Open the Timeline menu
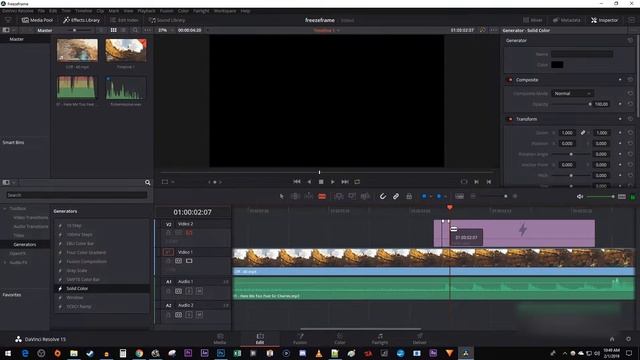 (83, 11)
